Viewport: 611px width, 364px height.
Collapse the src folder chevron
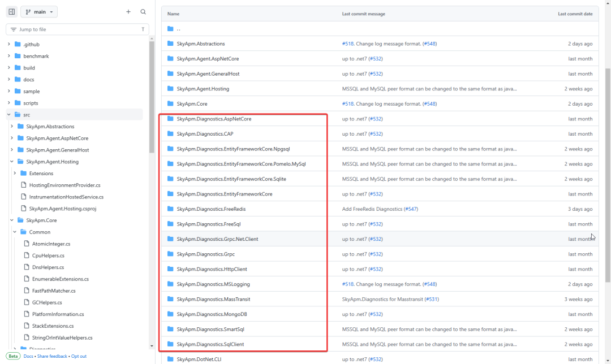(x=9, y=114)
